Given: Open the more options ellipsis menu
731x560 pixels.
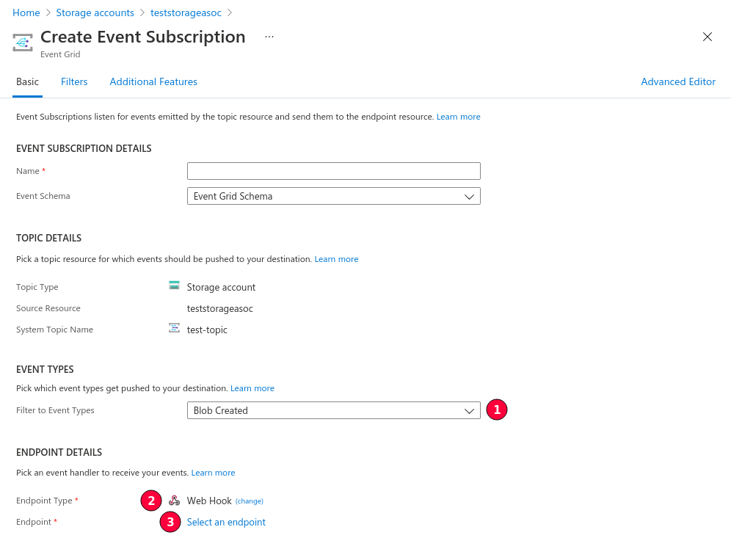Looking at the screenshot, I should click(269, 37).
